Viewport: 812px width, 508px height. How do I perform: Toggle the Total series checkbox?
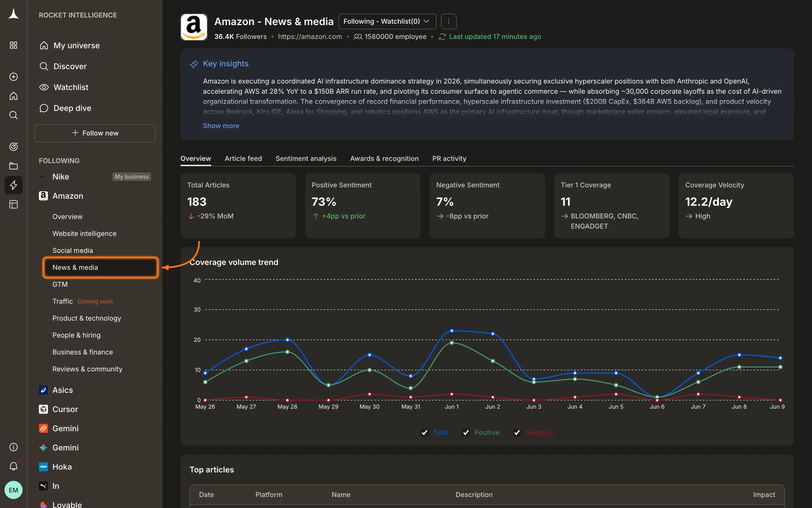click(x=424, y=432)
